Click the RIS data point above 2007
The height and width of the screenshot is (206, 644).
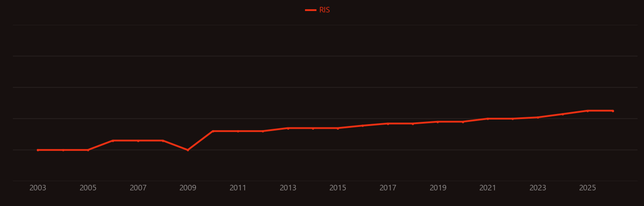click(138, 141)
